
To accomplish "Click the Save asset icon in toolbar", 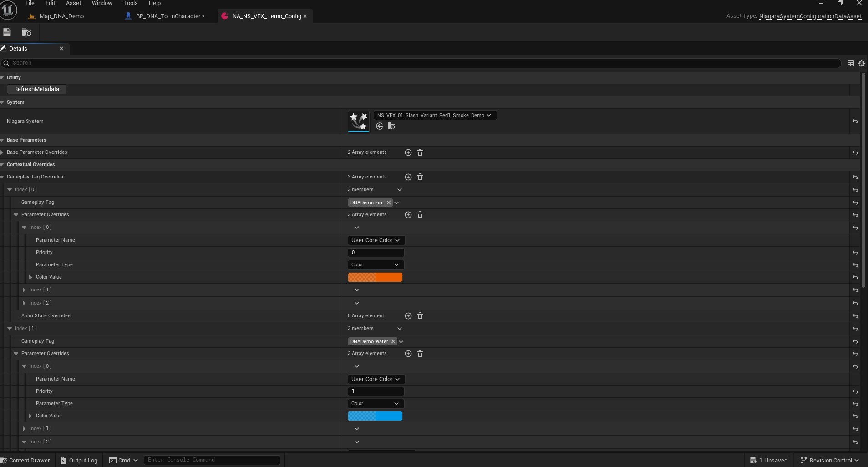I will coord(7,32).
